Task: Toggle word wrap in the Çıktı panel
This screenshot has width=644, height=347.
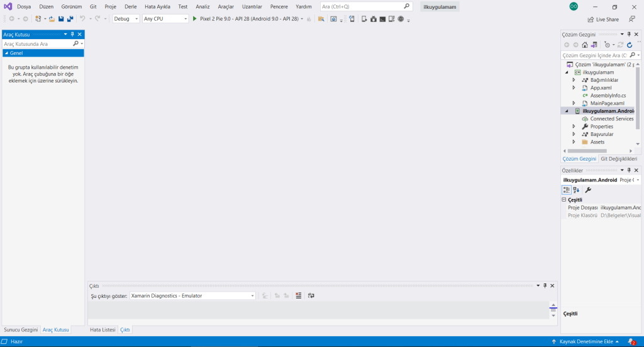Action: point(311,295)
